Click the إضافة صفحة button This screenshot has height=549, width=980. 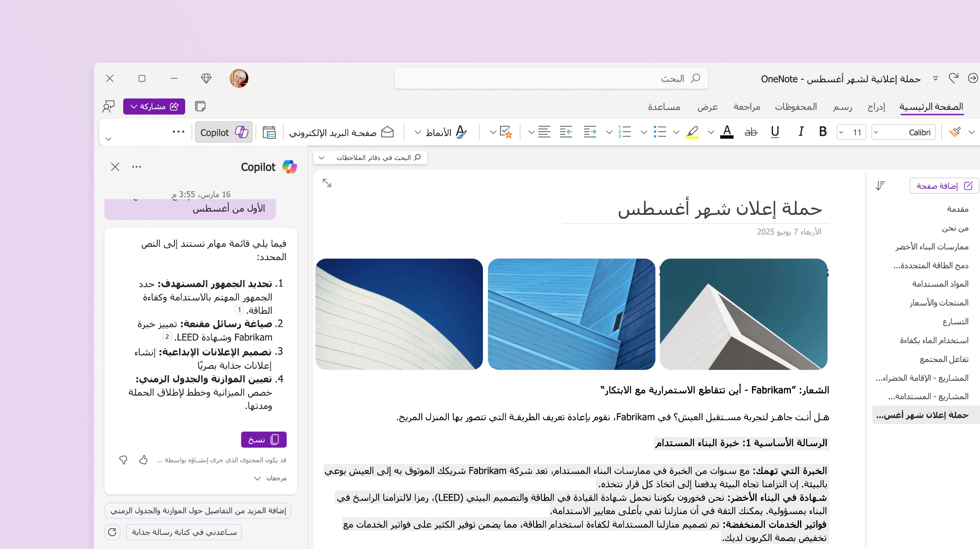944,185
